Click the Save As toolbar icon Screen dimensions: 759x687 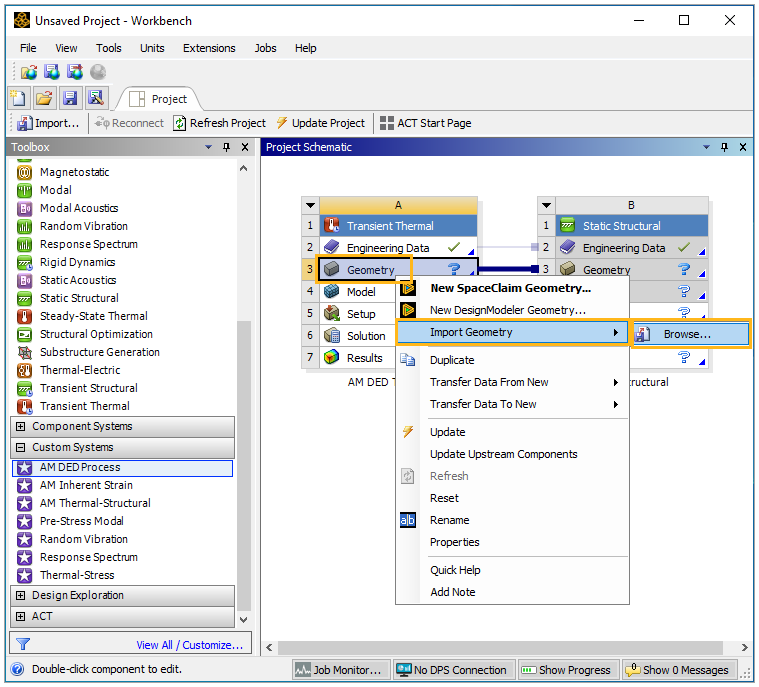tap(96, 98)
